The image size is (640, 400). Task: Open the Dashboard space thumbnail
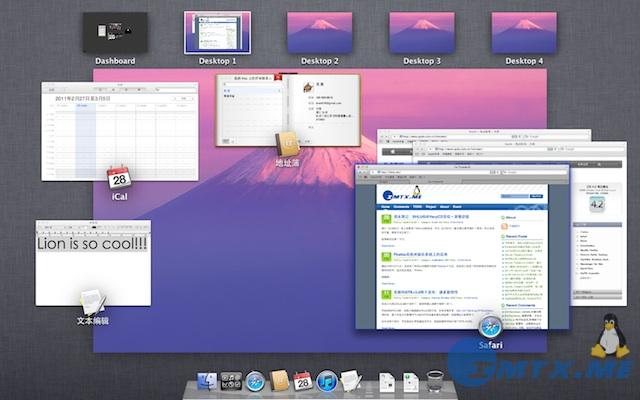point(115,32)
